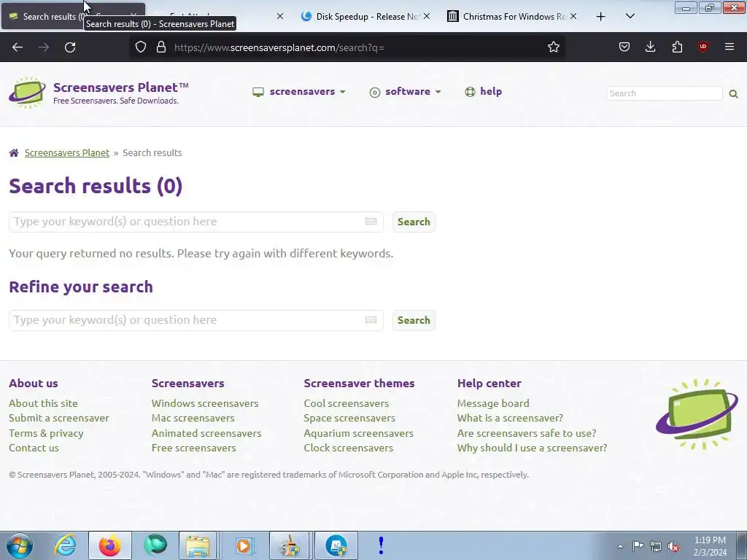Open the extensions puzzle icon

point(677,47)
